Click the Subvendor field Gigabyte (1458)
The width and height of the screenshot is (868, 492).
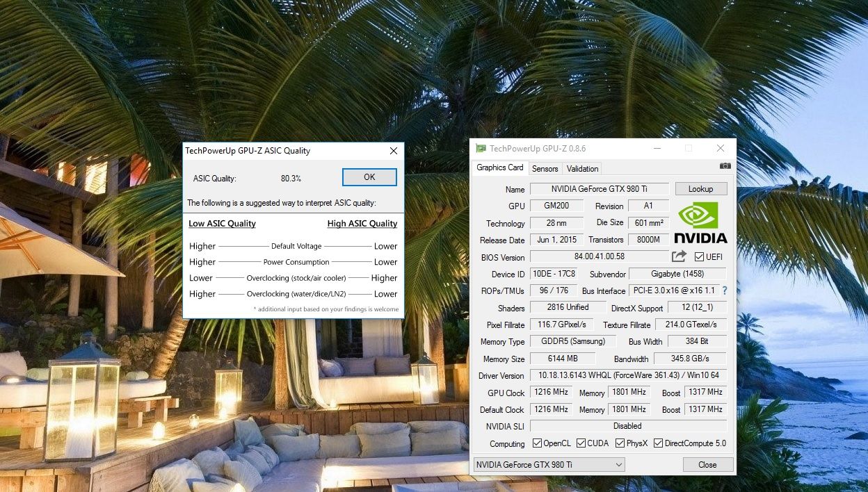click(x=677, y=274)
